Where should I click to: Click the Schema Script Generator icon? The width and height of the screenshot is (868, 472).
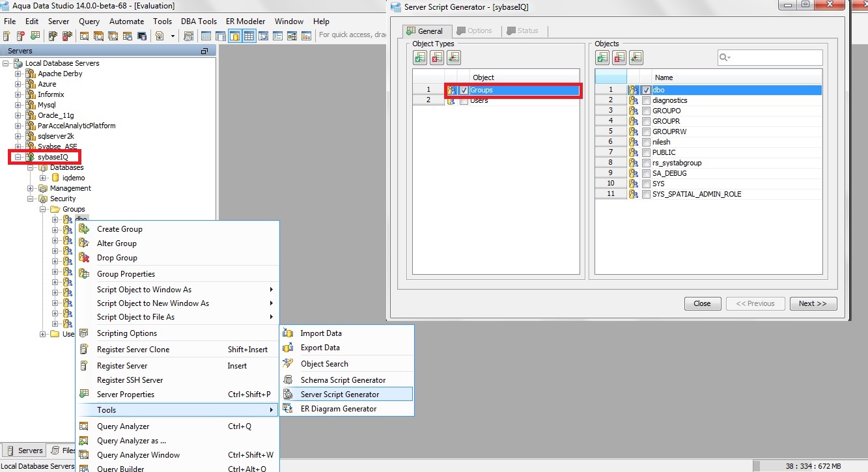[x=288, y=380]
